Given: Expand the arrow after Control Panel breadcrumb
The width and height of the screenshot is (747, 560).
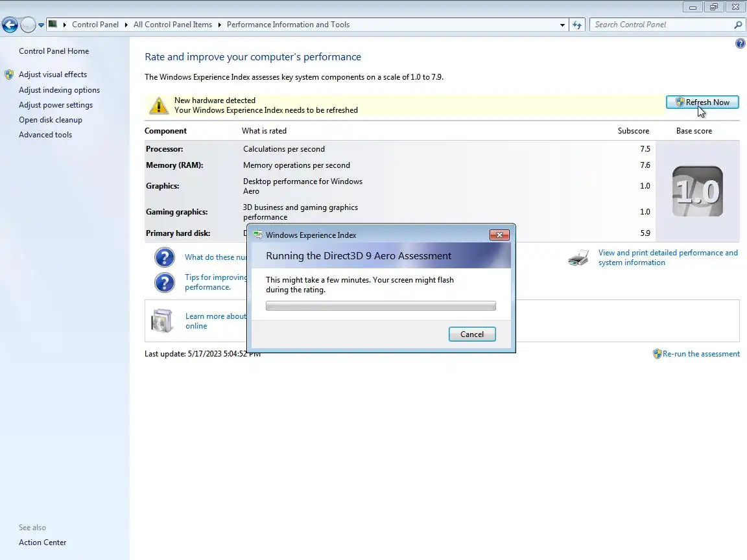Looking at the screenshot, I should [126, 25].
